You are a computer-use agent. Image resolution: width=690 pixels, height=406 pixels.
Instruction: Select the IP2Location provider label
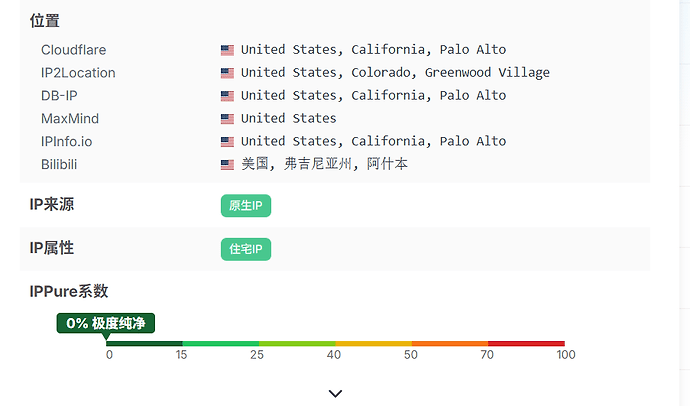click(x=78, y=73)
